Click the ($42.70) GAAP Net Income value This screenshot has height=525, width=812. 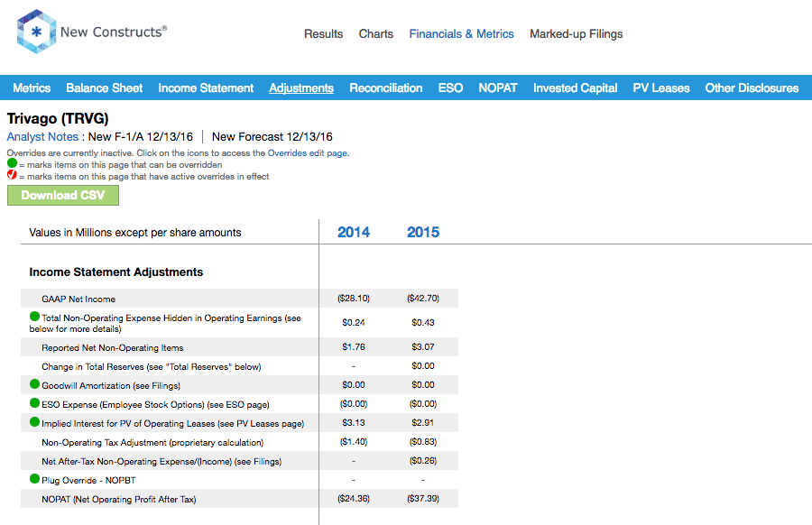coord(423,299)
